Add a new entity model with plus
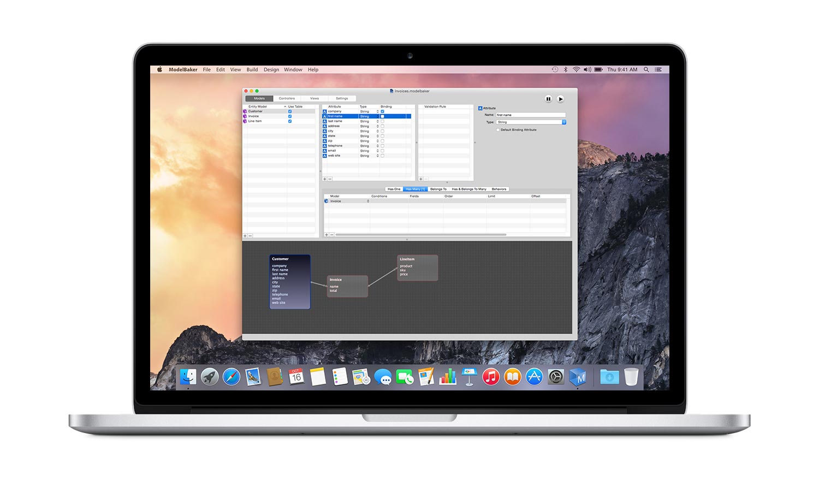This screenshot has width=819, height=504. coord(245,236)
